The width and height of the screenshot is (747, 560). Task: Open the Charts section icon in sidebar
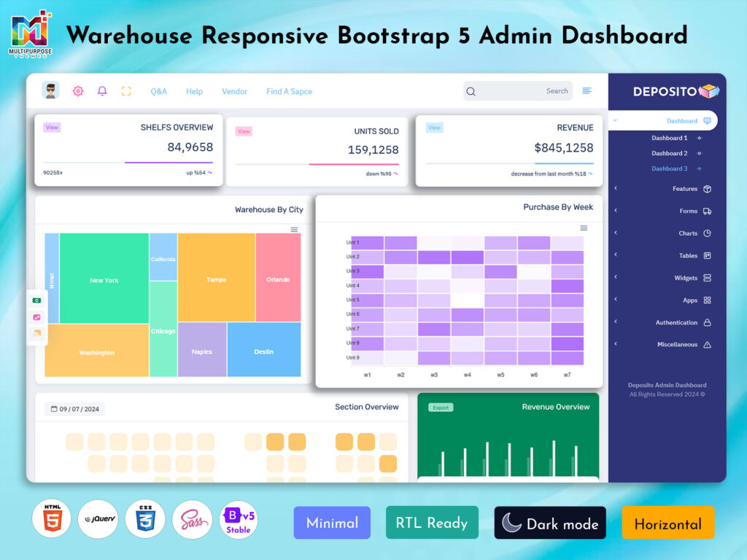pyautogui.click(x=709, y=233)
